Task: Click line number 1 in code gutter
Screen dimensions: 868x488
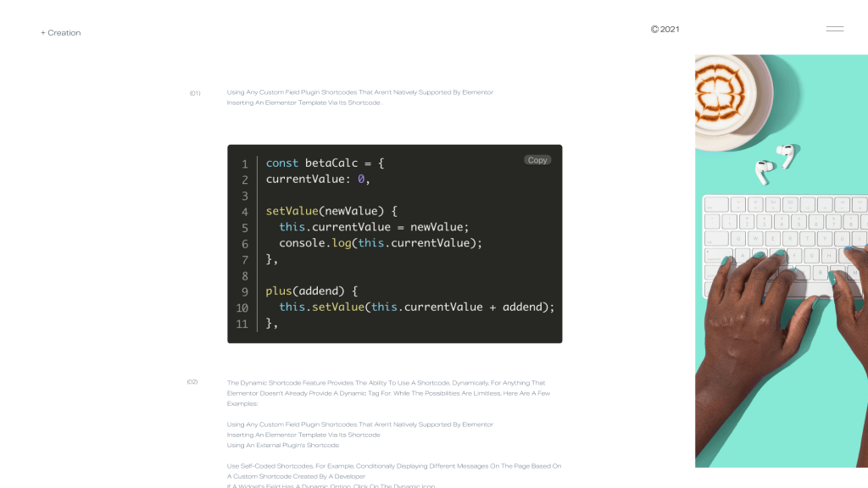Action: click(x=244, y=164)
